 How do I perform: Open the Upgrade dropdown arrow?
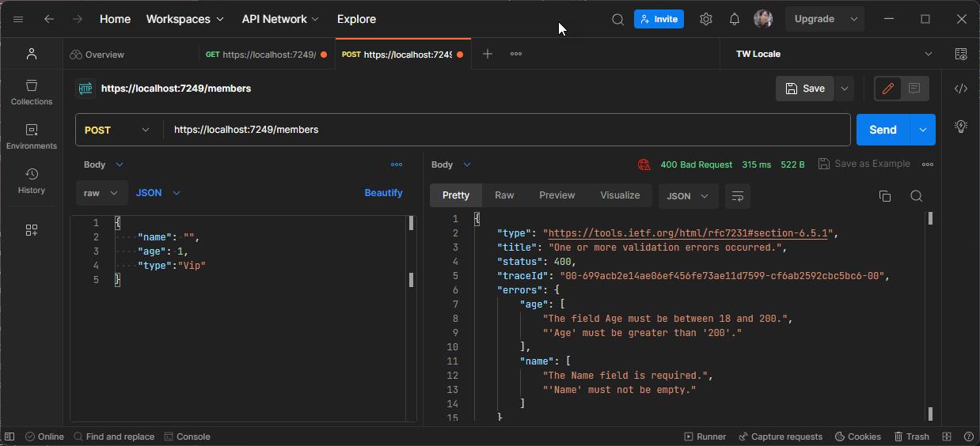click(853, 19)
